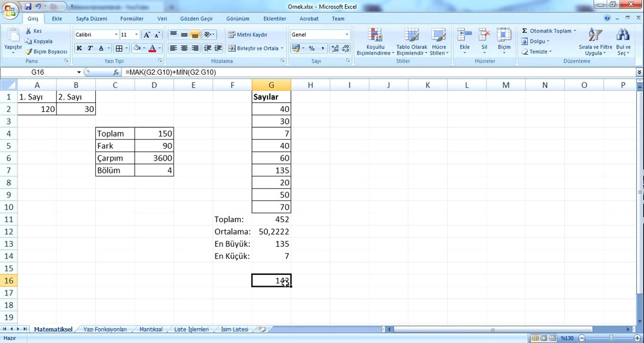Open the G16 name box dropdown
Screen dimensions: 644x343
79,72
